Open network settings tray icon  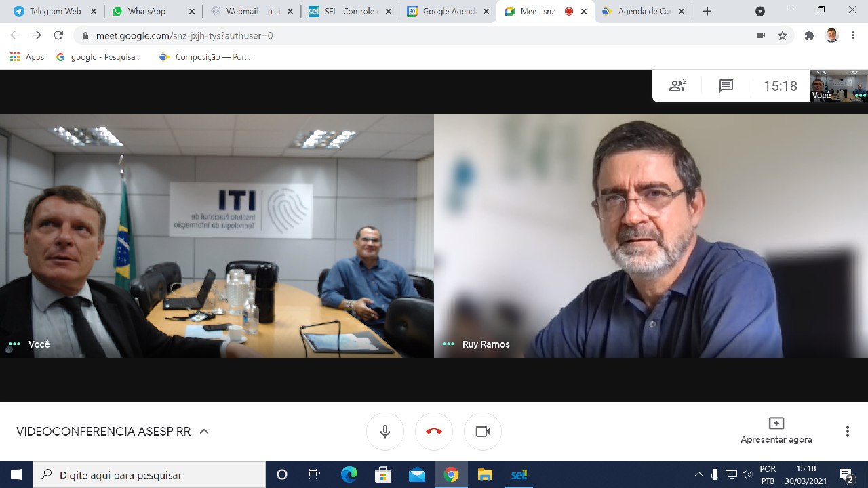(x=731, y=474)
